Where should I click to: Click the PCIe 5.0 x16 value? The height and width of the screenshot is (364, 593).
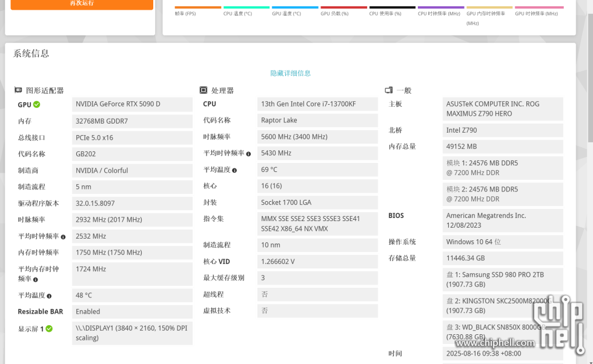[x=133, y=137]
